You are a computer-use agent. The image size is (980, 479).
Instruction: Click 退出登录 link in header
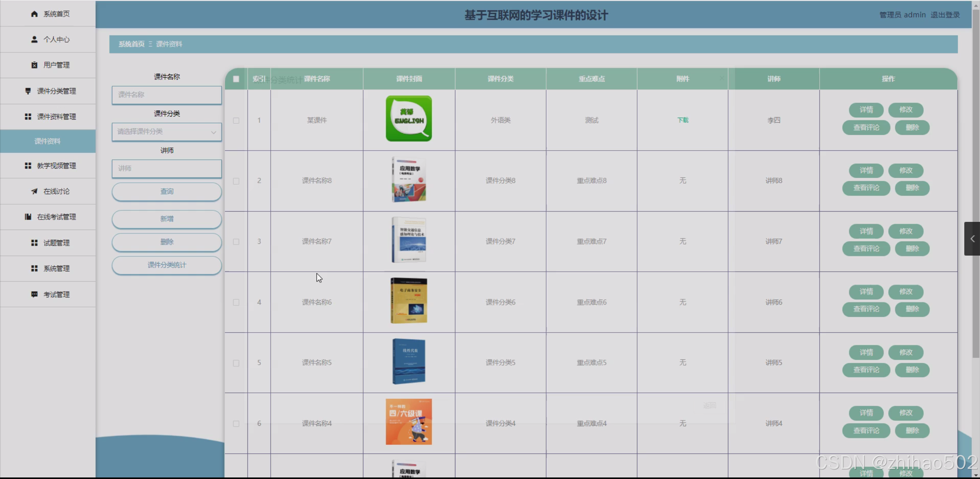[x=945, y=15]
